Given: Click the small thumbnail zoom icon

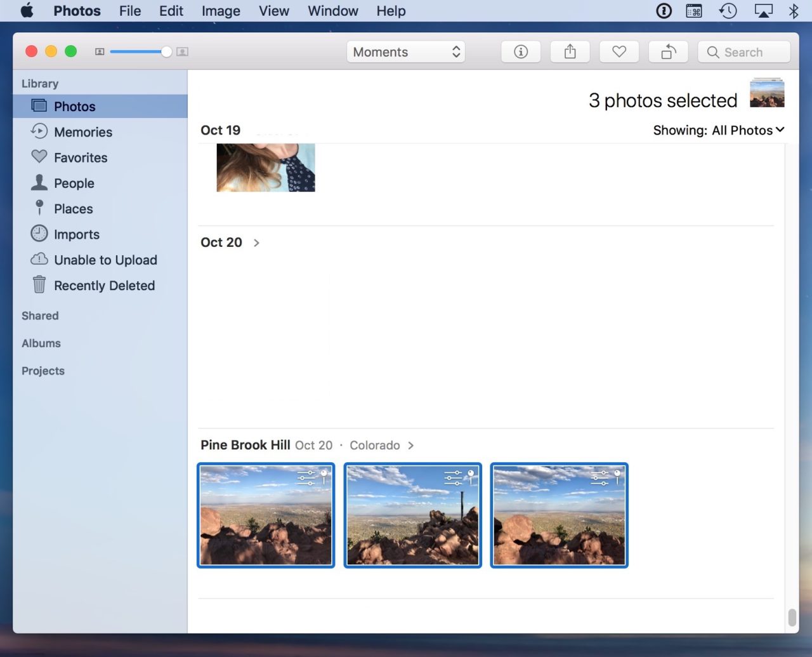Looking at the screenshot, I should (100, 52).
